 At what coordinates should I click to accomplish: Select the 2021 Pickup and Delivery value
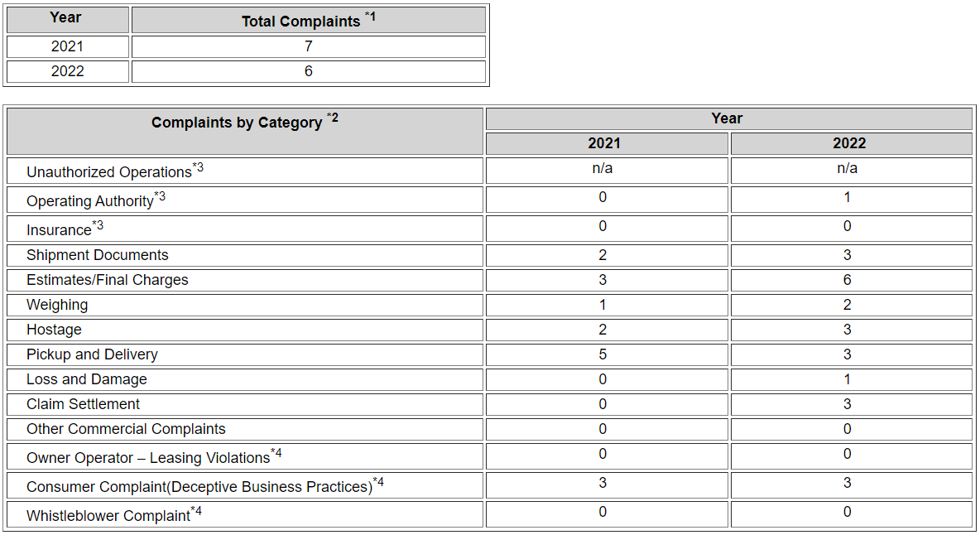click(x=603, y=354)
